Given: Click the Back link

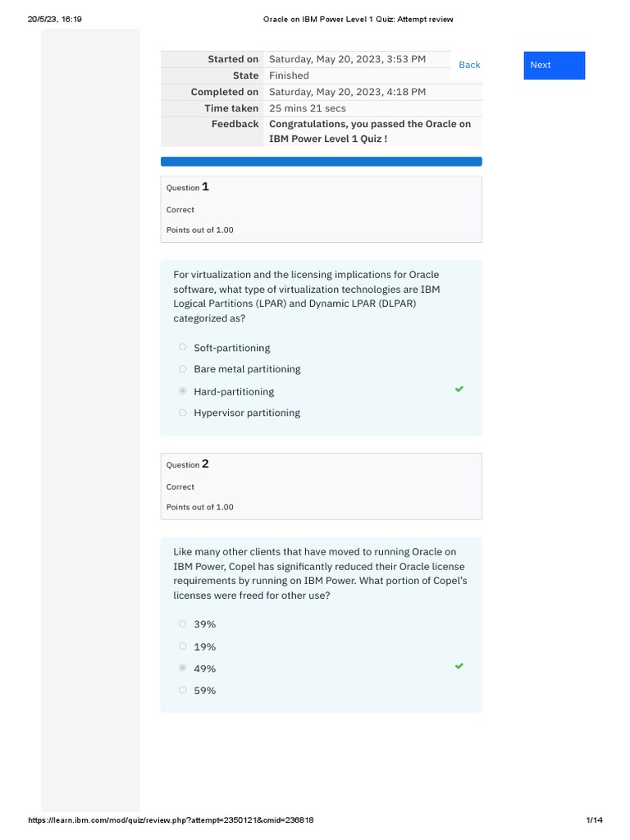Looking at the screenshot, I should coord(469,65).
